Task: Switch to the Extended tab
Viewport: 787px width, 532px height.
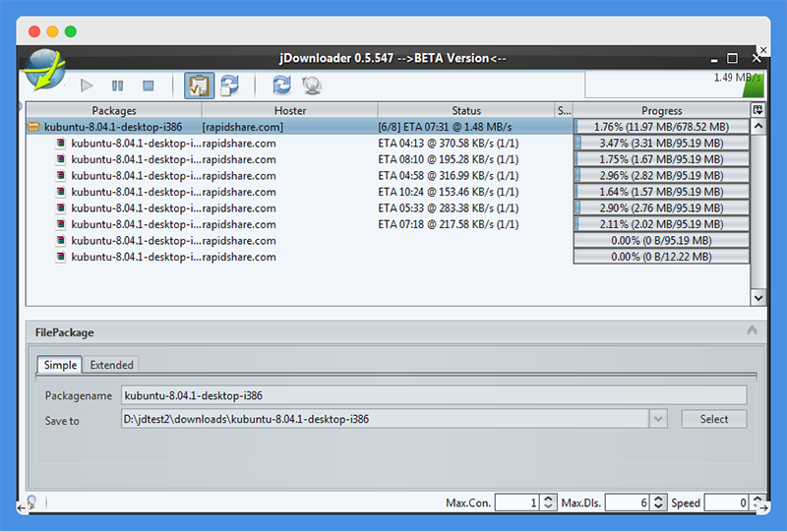Action: coord(111,365)
